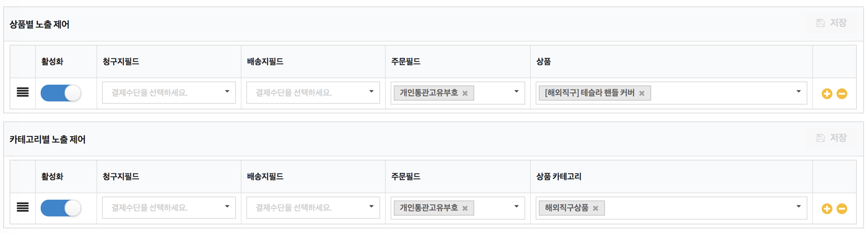Click the drag handle in category exposure row
Image resolution: width=868 pixels, height=234 pixels.
(23, 207)
